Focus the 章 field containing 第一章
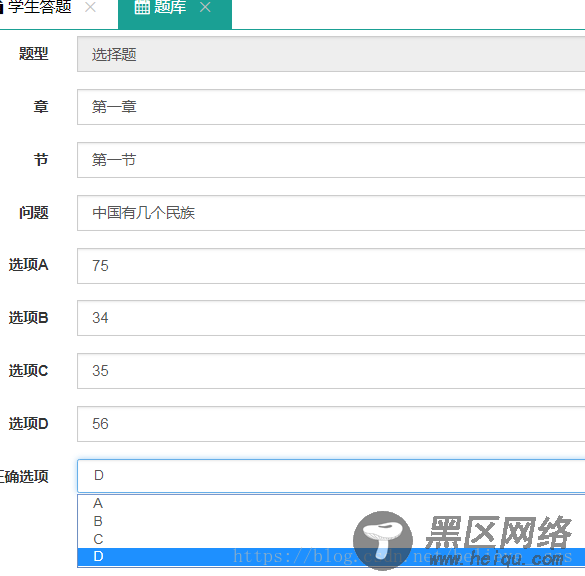 (x=331, y=107)
